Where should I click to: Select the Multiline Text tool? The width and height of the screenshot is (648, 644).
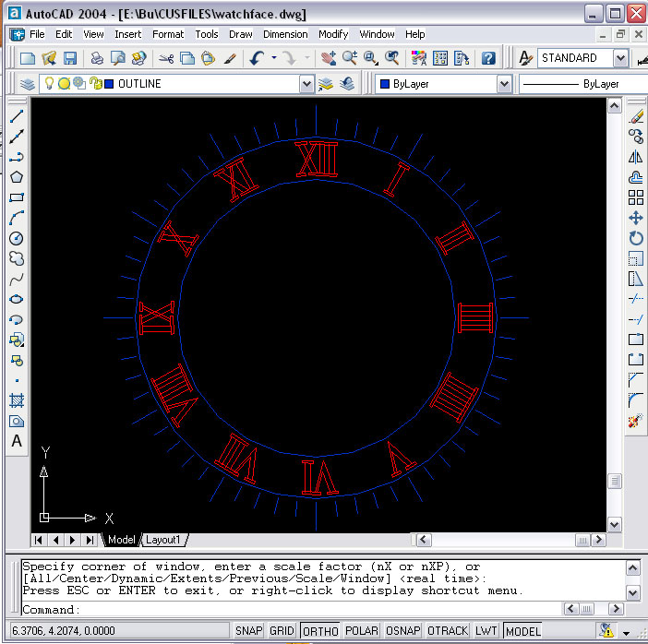[x=17, y=441]
